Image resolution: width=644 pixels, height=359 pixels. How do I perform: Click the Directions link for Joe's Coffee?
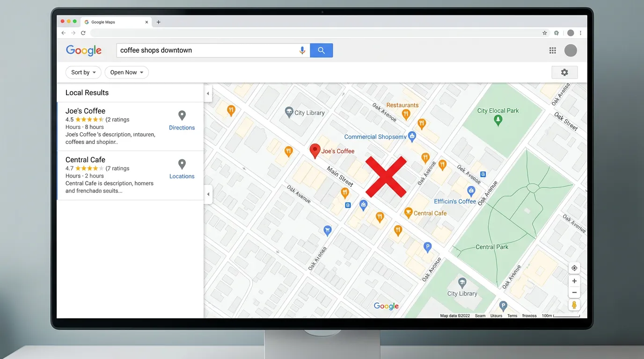(x=182, y=128)
